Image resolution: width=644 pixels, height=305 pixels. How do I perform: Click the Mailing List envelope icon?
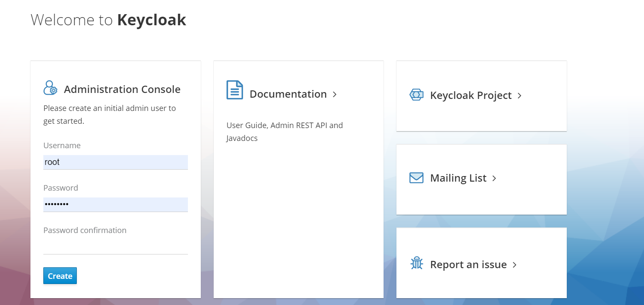point(417,178)
